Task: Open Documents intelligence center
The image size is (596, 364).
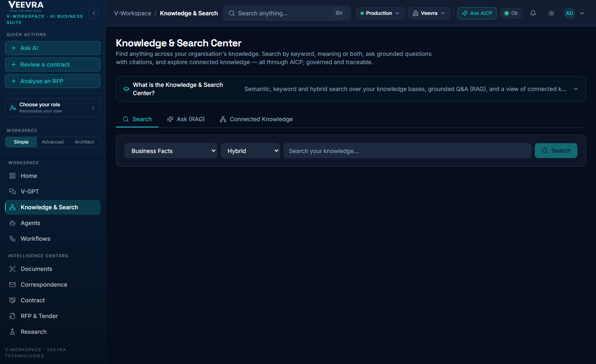Action: [53, 269]
